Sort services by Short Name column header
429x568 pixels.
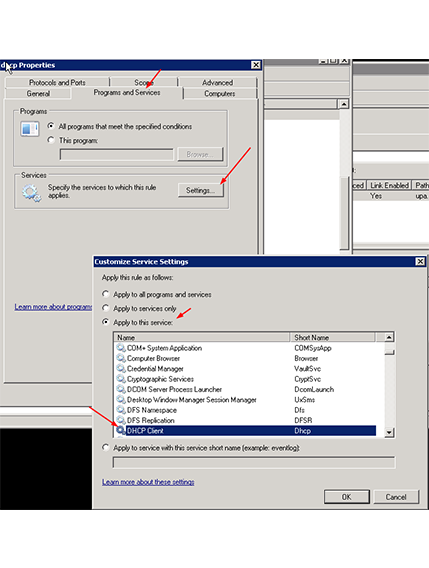point(332,337)
